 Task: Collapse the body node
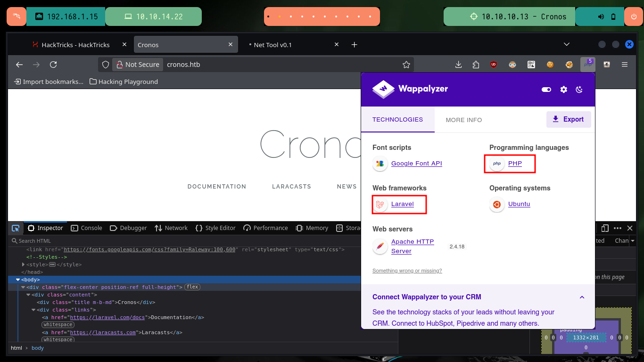(18, 280)
